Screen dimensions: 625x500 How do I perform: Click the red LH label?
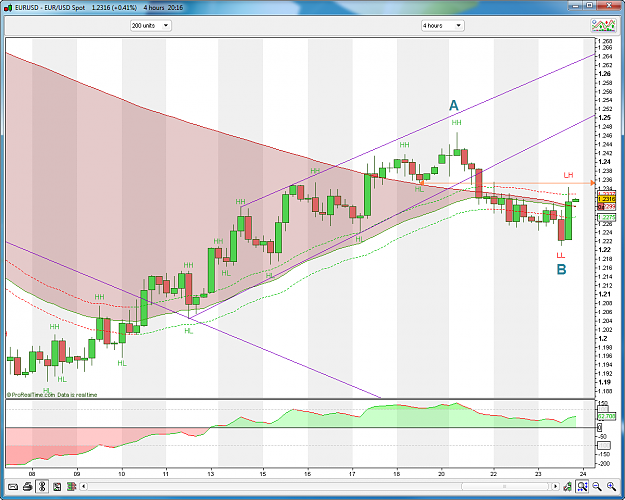click(568, 175)
